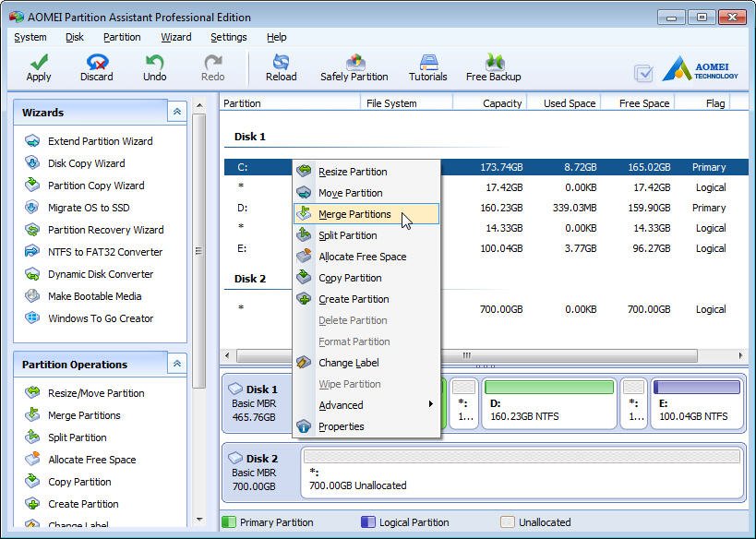Open the Wizard menu

pyautogui.click(x=176, y=37)
